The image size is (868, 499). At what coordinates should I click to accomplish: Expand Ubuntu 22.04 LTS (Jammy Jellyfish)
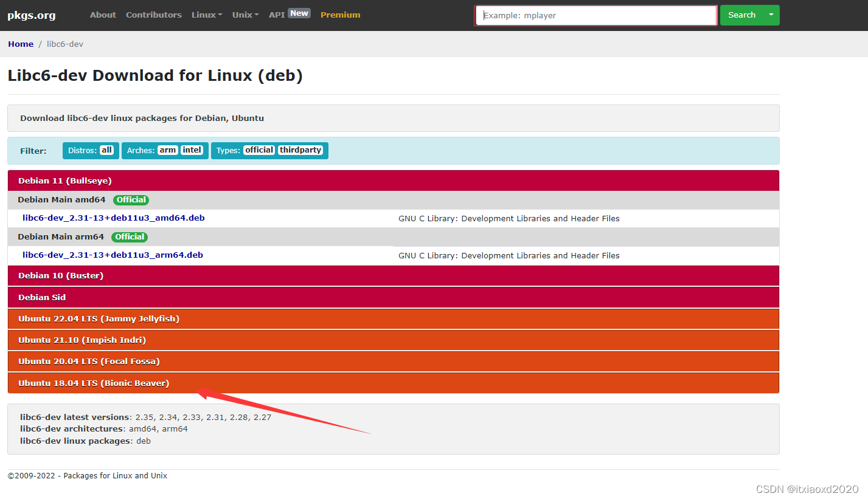(394, 318)
